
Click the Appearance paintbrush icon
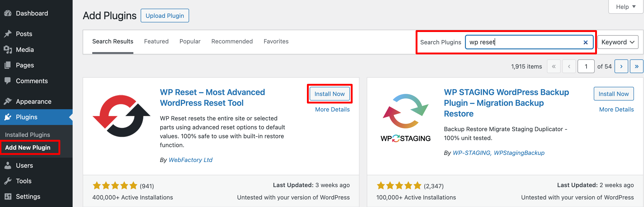8,101
